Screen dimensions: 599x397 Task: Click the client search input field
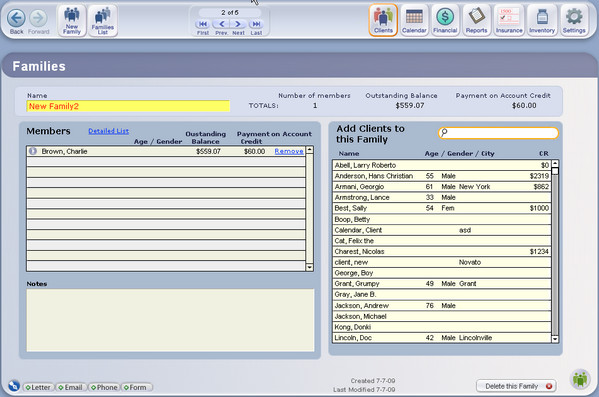pos(498,133)
